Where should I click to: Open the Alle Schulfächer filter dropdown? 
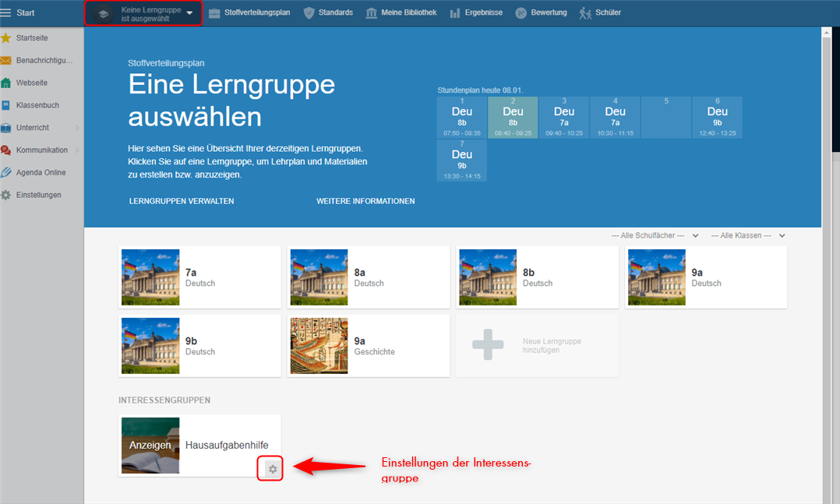point(654,235)
